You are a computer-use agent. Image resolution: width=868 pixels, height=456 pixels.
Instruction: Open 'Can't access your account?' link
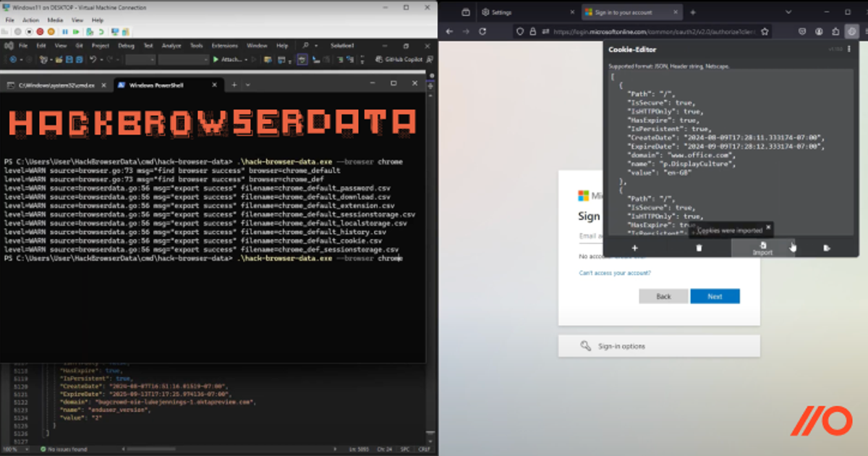pyautogui.click(x=615, y=273)
